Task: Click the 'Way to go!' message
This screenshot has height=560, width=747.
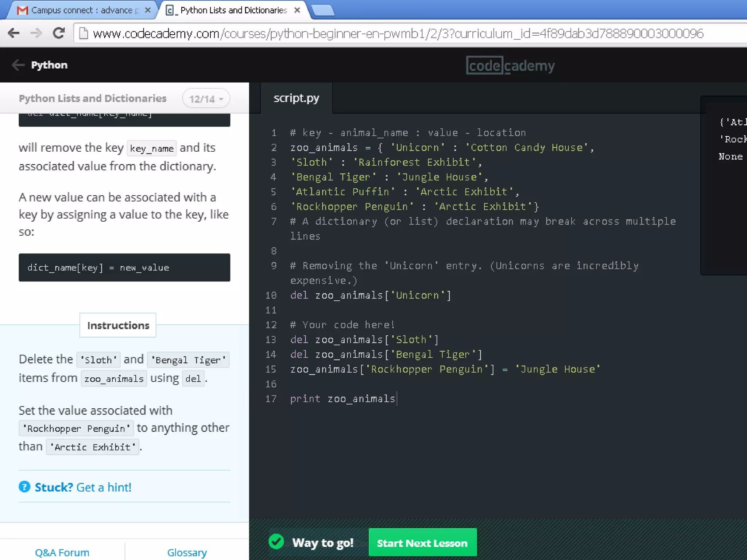Action: pyautogui.click(x=323, y=542)
